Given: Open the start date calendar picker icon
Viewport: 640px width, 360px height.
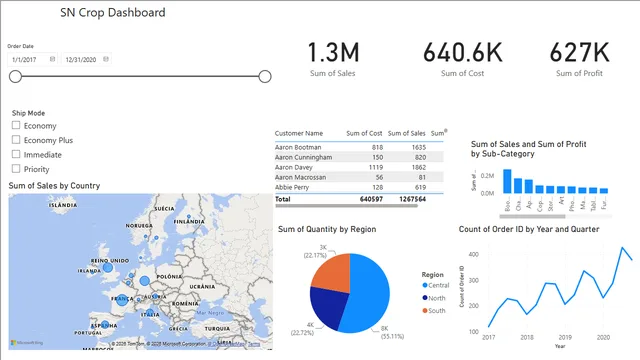Looking at the screenshot, I should coord(52,59).
